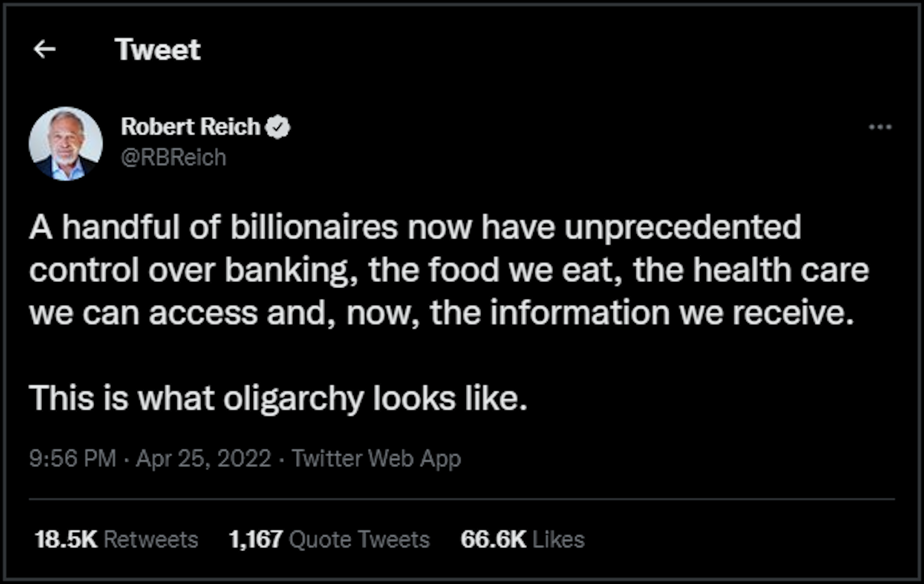
Task: Click the word "information" in the tweet
Action: (x=580, y=313)
